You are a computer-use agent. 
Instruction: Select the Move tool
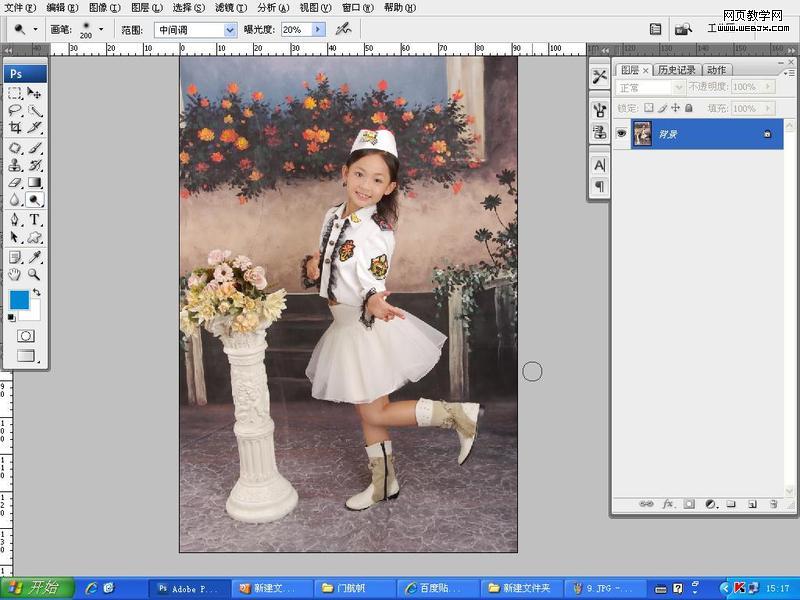click(34, 94)
